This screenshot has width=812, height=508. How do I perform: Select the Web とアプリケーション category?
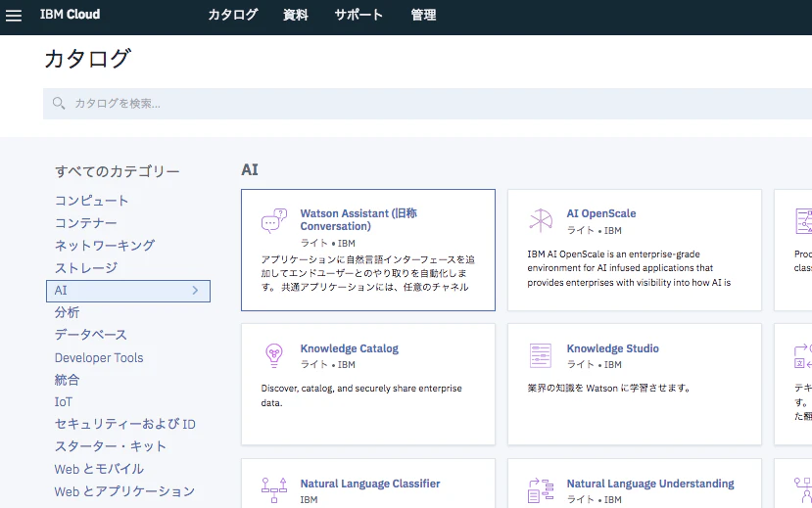click(x=124, y=491)
